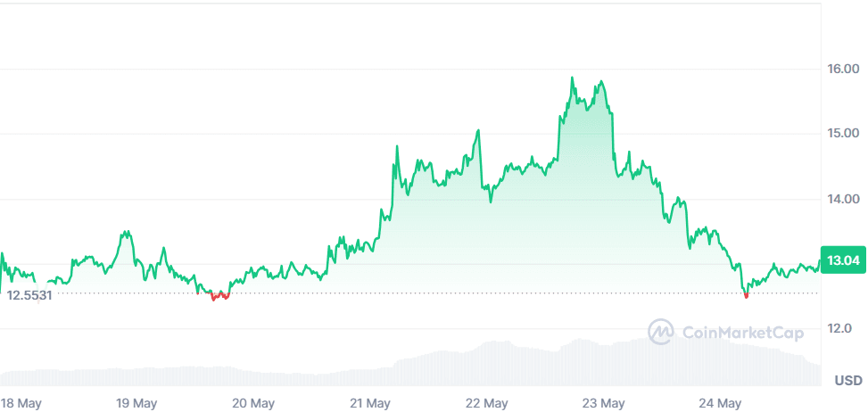Image resolution: width=868 pixels, height=412 pixels.
Task: Click the 12.0 price axis label
Action: click(842, 328)
